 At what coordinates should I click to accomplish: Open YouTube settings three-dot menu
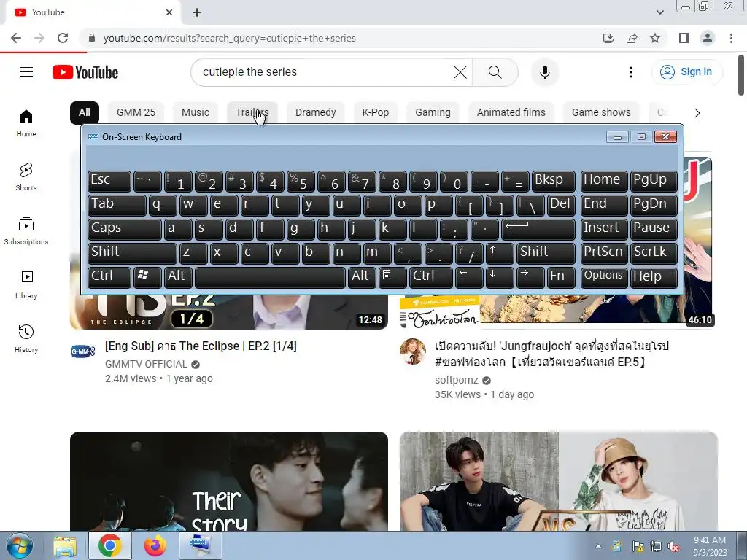(x=631, y=72)
